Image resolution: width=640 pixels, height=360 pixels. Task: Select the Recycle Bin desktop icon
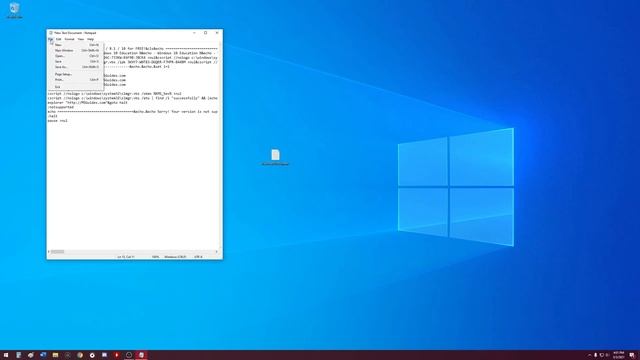[14, 11]
